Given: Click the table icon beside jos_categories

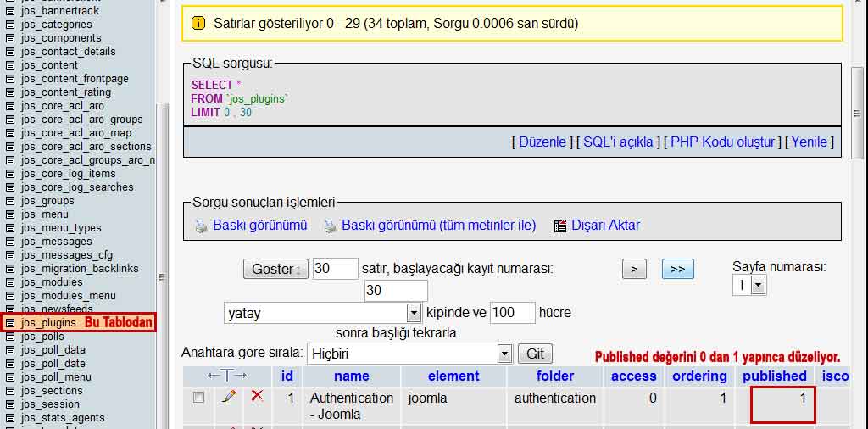Looking at the screenshot, I should [10, 25].
